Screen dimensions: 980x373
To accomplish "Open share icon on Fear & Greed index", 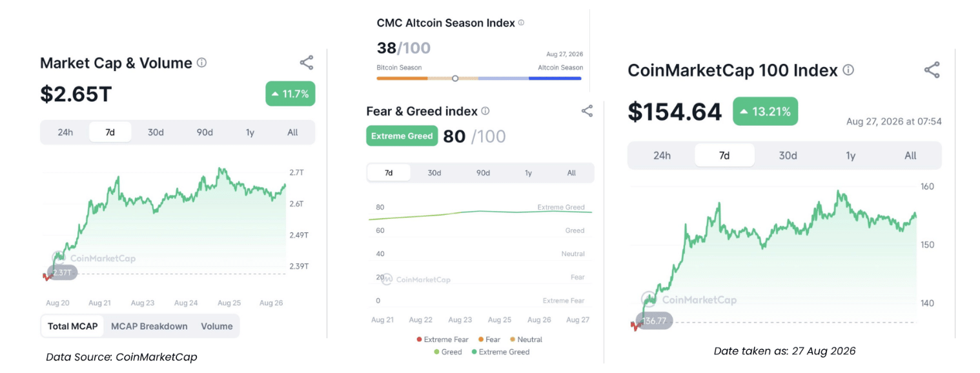I will point(587,111).
